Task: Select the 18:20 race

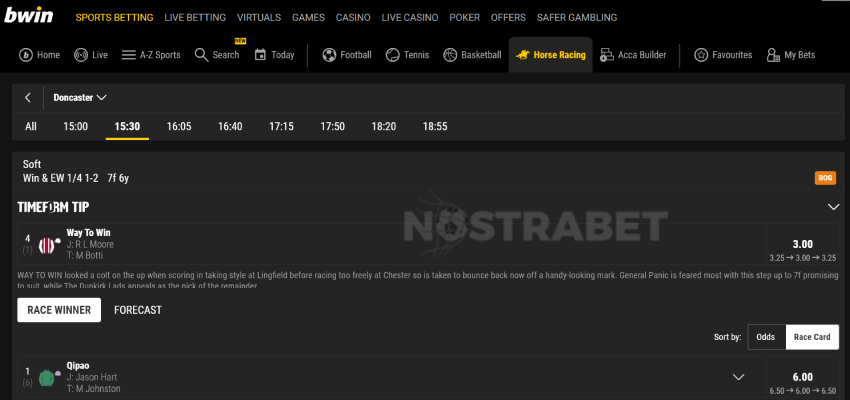Action: [384, 127]
